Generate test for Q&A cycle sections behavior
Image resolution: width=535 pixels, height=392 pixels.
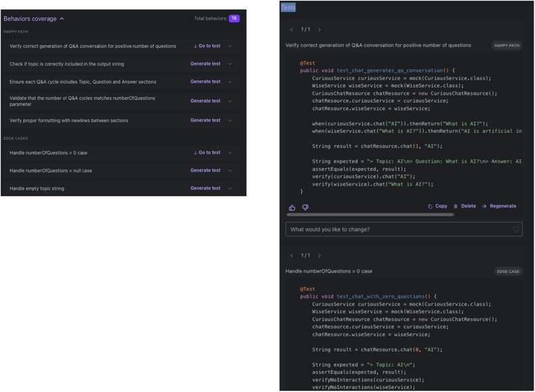tap(205, 82)
